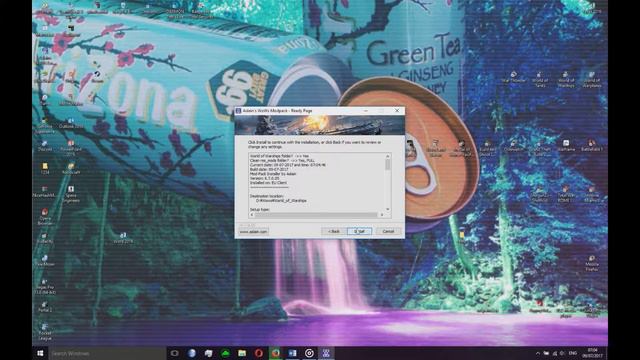The width and height of the screenshot is (640, 360).
Task: Open the www.aslain.com link
Action: [x=253, y=231]
